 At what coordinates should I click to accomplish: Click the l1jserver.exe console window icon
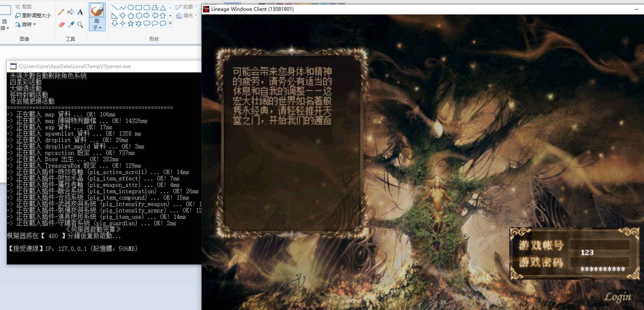pos(13,66)
